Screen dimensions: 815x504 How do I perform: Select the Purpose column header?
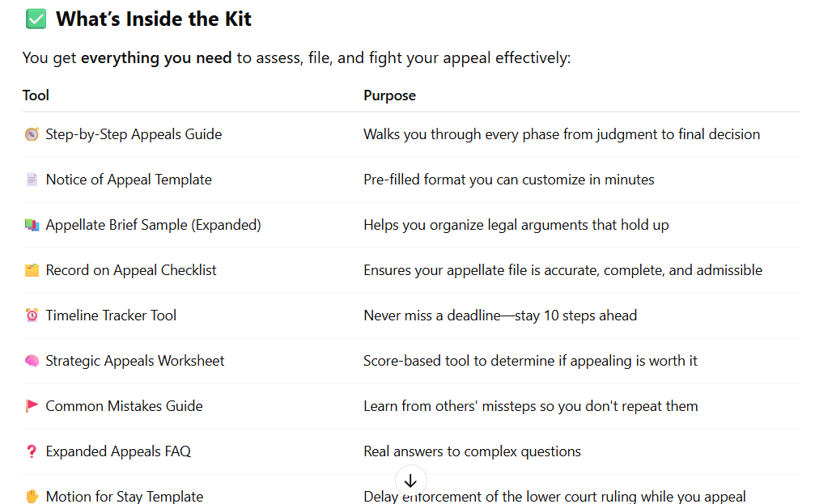390,95
